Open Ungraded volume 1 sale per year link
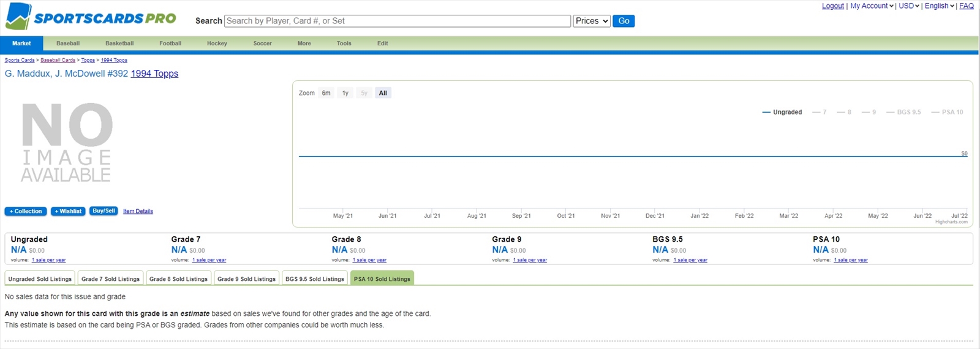This screenshot has height=349, width=980. click(49, 260)
